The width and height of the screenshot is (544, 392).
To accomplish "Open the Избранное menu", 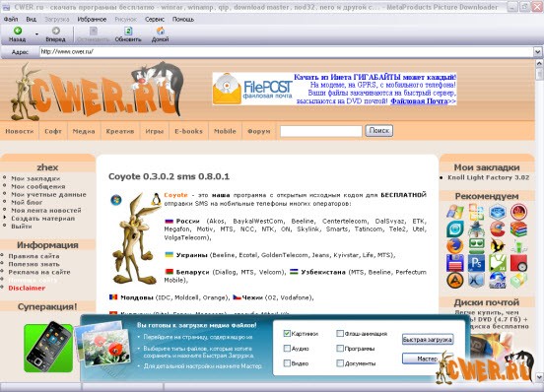I will [92, 20].
